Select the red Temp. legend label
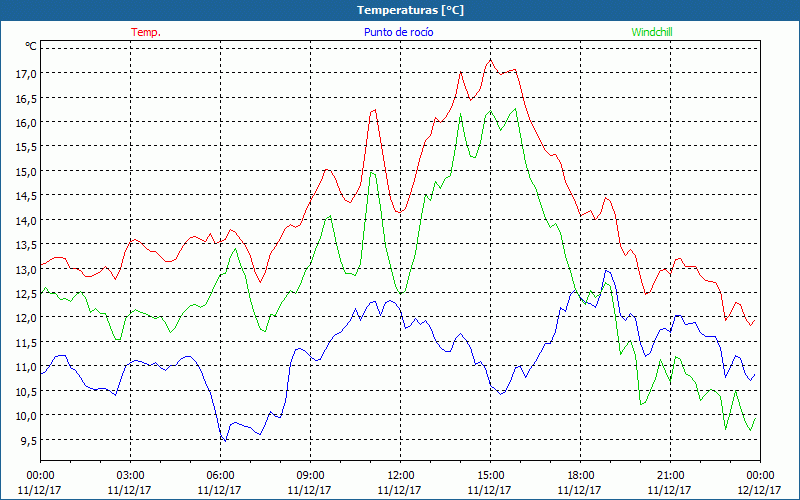Viewport: 800px width, 500px height. tap(146, 32)
